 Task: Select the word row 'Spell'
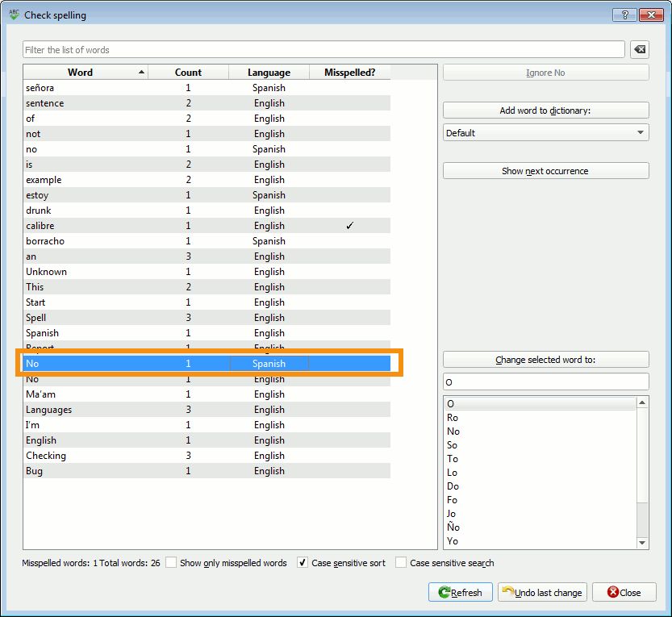pyautogui.click(x=207, y=318)
